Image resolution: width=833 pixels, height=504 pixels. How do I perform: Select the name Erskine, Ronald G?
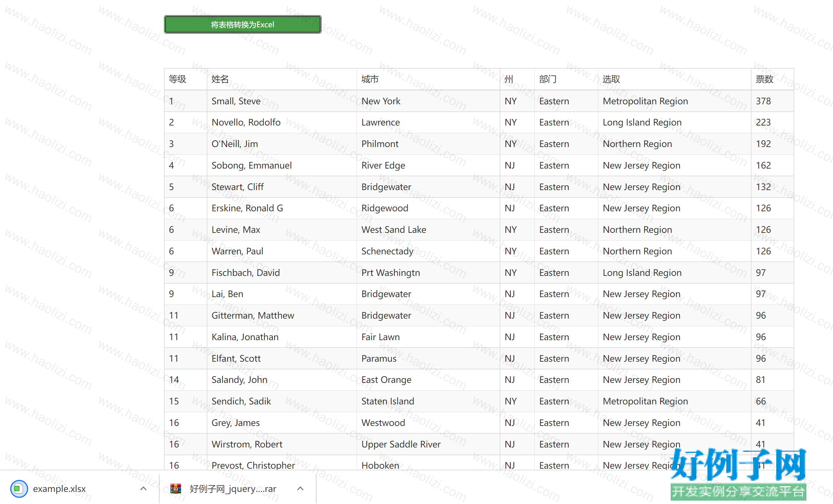click(x=247, y=208)
